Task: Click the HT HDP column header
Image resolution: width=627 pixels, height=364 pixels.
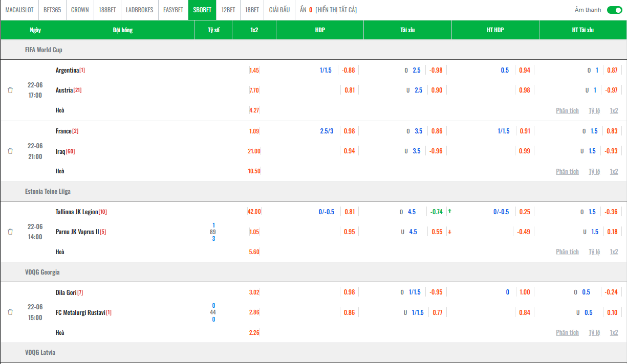Action: click(x=495, y=30)
